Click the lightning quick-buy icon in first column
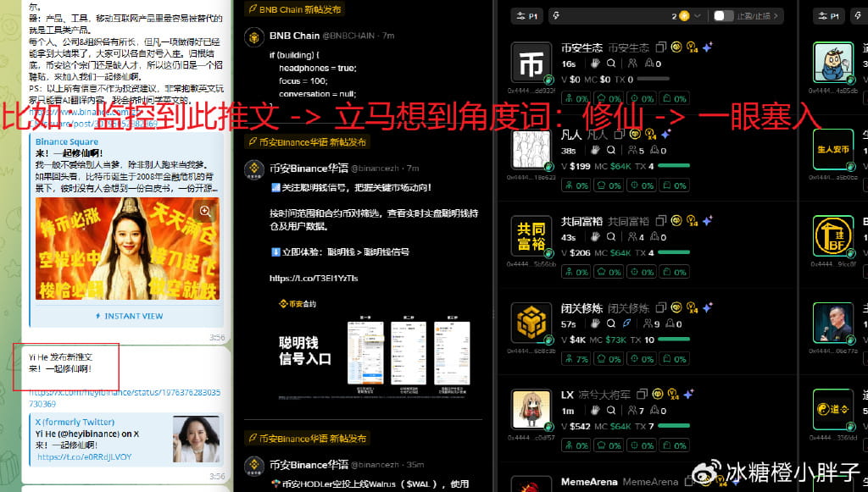The height and width of the screenshot is (492, 868). point(556,16)
